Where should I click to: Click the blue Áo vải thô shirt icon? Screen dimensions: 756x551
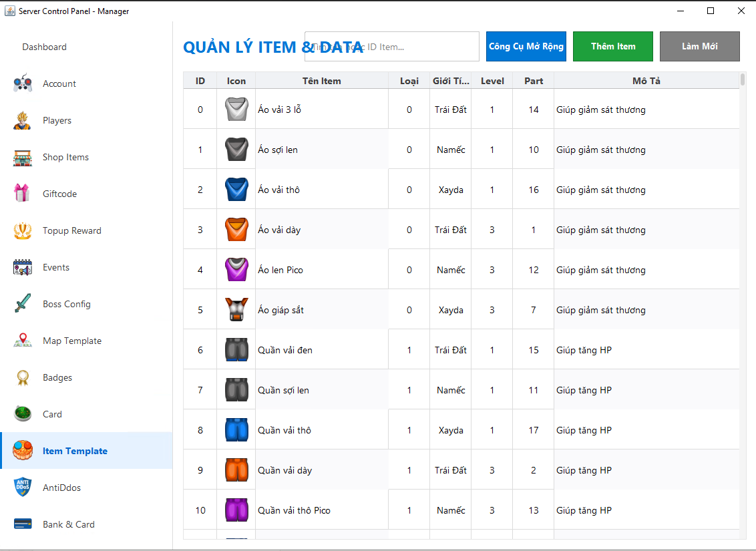(236, 189)
